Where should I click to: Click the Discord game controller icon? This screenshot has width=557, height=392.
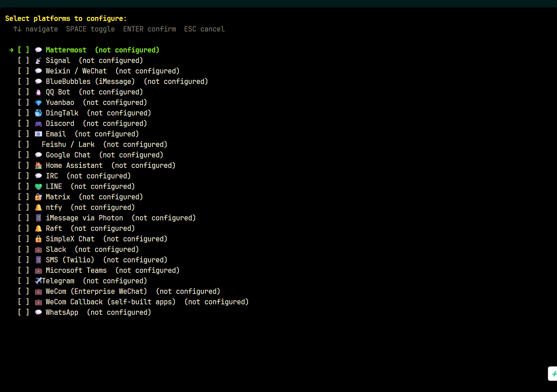point(39,124)
